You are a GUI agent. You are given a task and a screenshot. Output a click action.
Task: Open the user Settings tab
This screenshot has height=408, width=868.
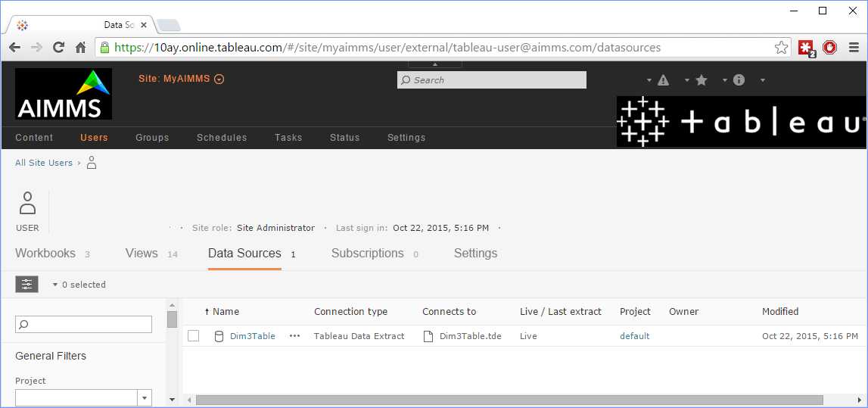[475, 254]
